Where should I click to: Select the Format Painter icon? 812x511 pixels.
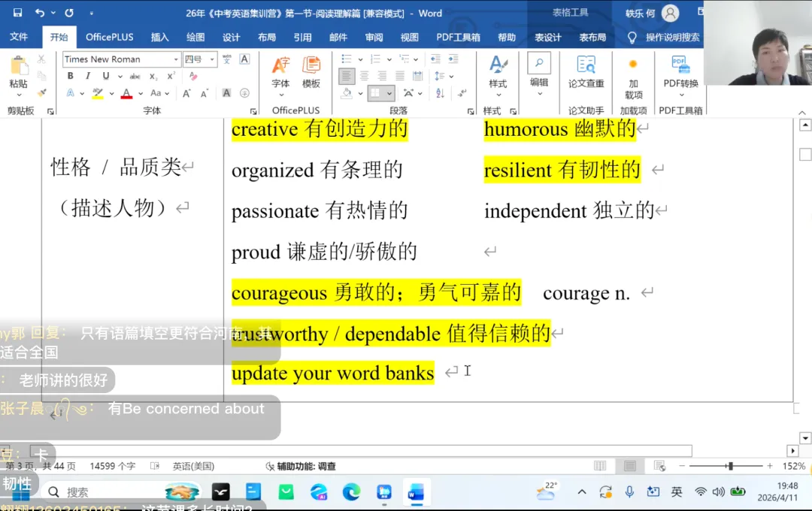[41, 92]
